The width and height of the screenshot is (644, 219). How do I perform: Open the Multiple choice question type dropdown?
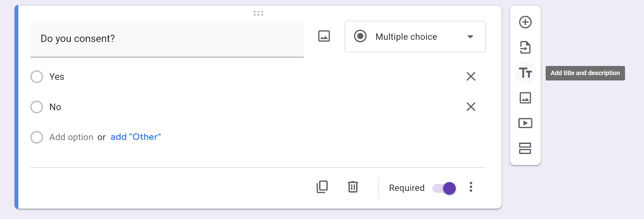[415, 37]
